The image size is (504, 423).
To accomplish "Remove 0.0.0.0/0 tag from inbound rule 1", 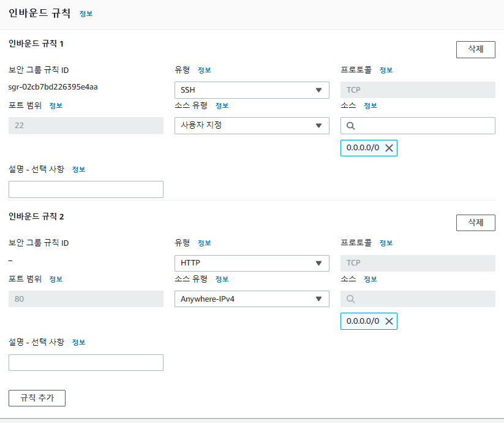I will coord(389,148).
